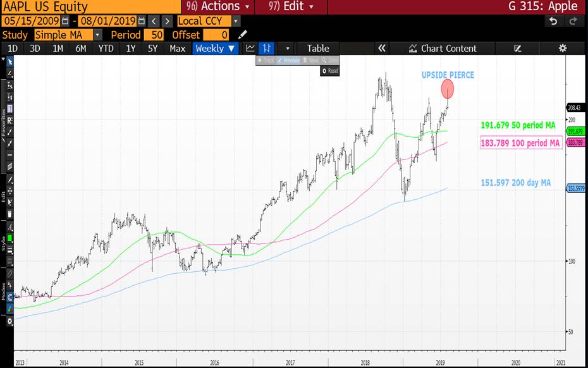Click the Period value field 50
The width and height of the screenshot is (588, 368).
[154, 35]
